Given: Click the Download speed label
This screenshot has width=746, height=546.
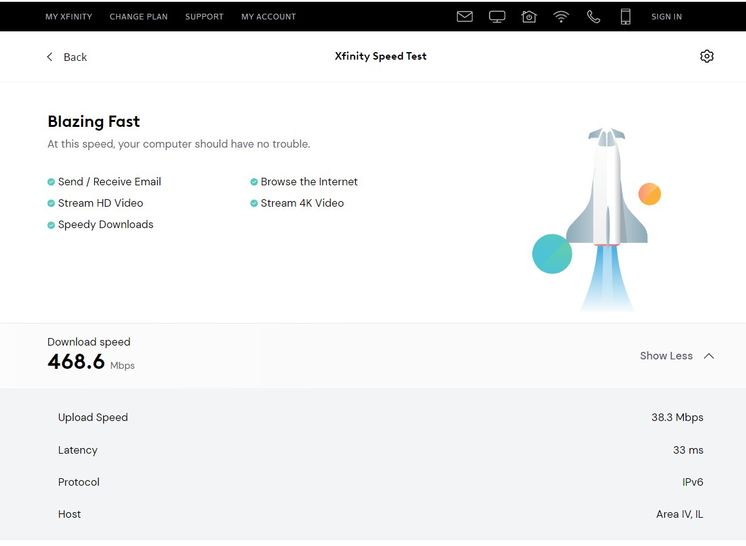Looking at the screenshot, I should point(89,342).
